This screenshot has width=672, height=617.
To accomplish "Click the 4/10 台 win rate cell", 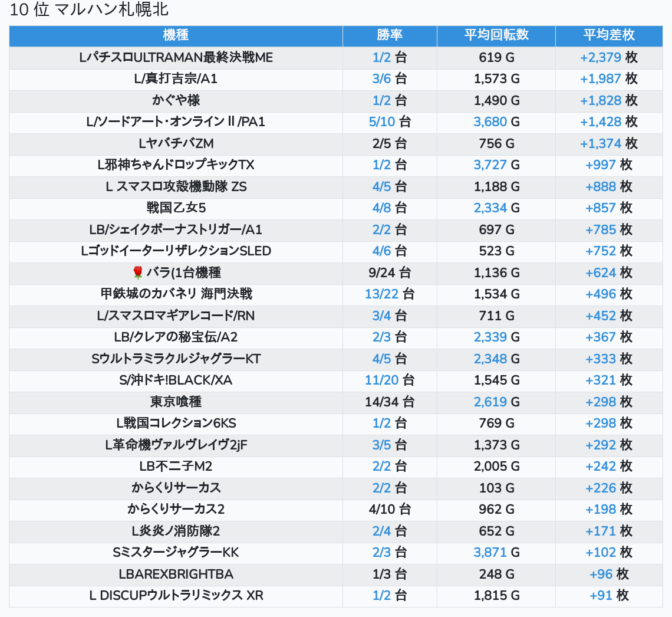I will pyautogui.click(x=390, y=510).
